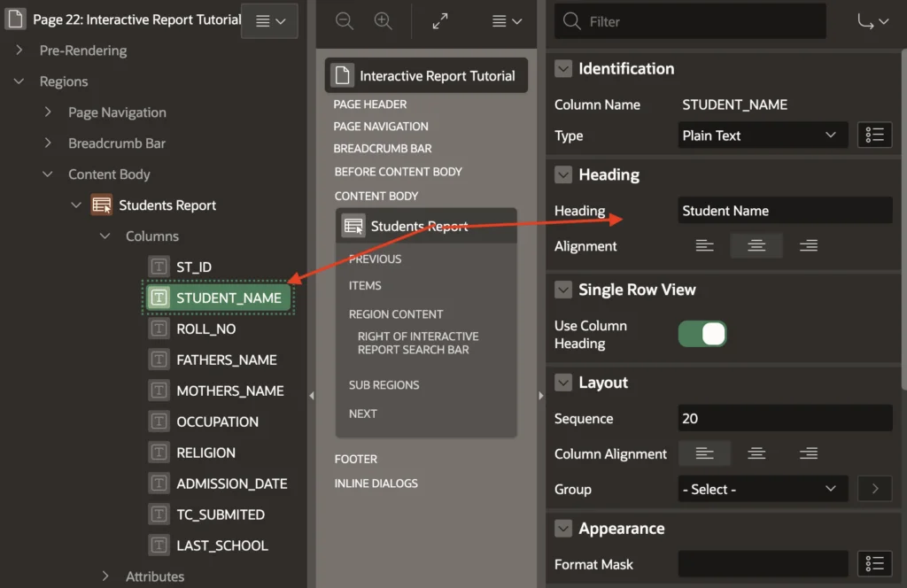Select ROLL_NO column in the tree
Image resolution: width=907 pixels, height=588 pixels.
point(205,329)
